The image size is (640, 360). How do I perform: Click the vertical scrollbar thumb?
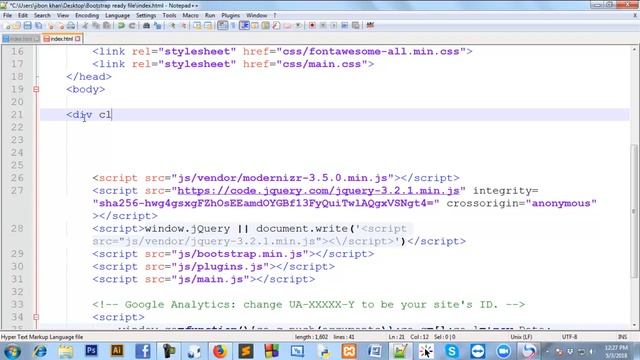coord(635,211)
